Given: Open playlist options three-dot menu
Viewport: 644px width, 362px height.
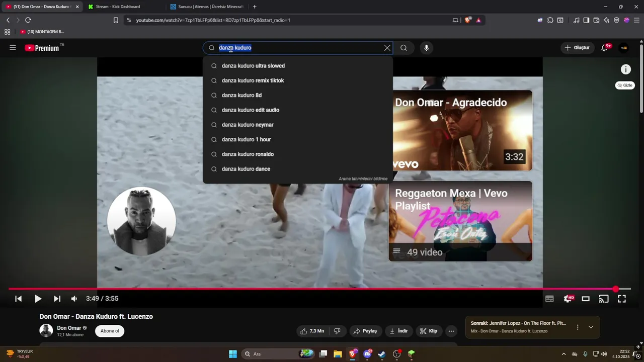Looking at the screenshot, I should click(578, 327).
